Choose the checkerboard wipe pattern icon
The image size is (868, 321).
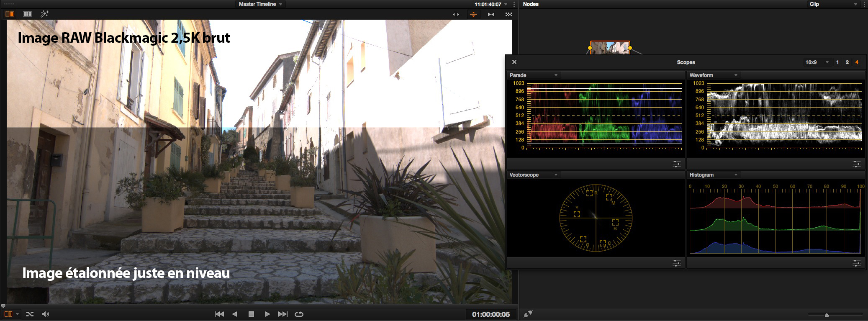point(508,14)
